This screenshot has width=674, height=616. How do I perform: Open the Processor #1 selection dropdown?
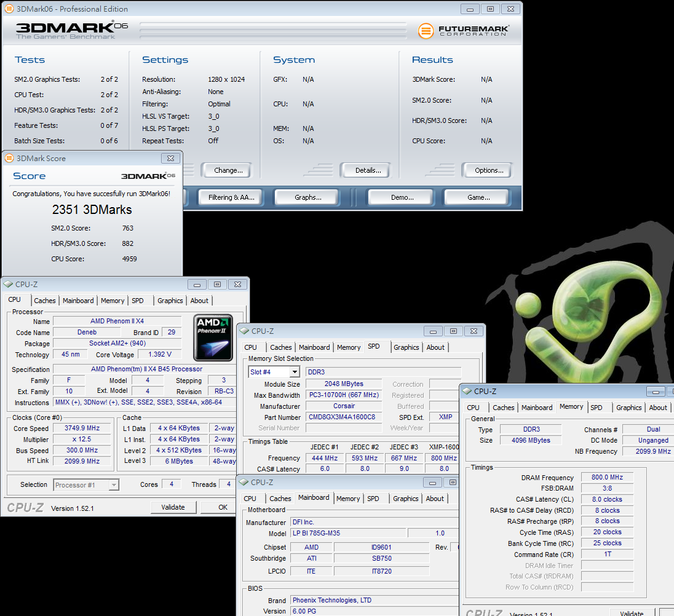pyautogui.click(x=114, y=484)
